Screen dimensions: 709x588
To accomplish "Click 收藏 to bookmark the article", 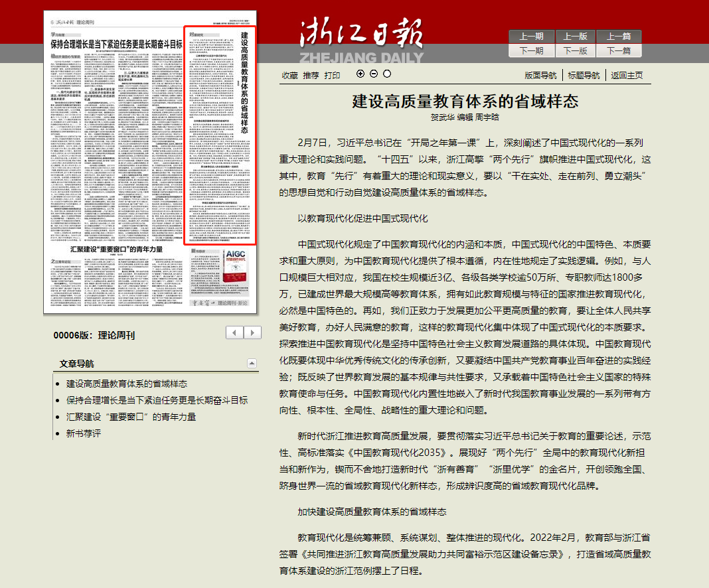I will coord(289,75).
